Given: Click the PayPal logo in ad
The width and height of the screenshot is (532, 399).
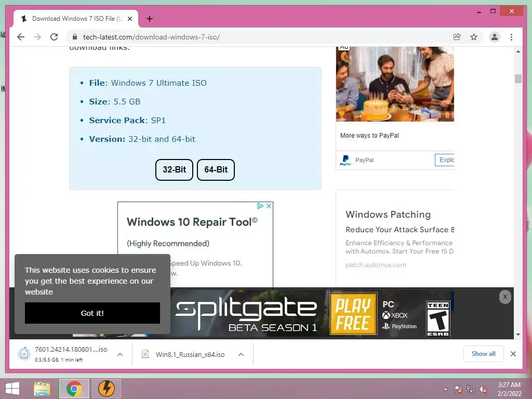Looking at the screenshot, I should [345, 160].
